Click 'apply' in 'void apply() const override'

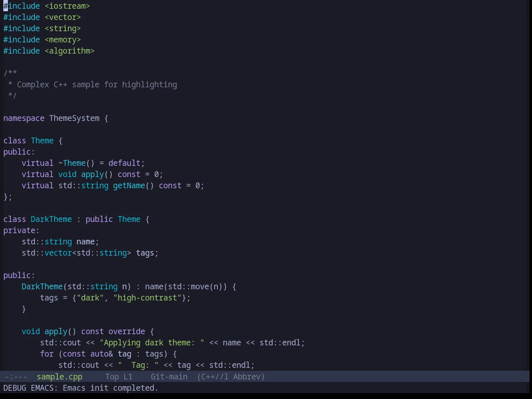56,331
